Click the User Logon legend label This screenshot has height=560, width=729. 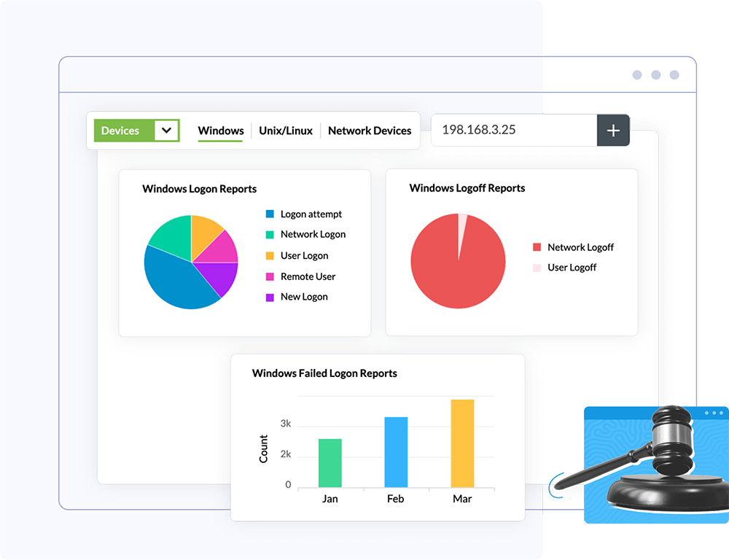pos(304,256)
